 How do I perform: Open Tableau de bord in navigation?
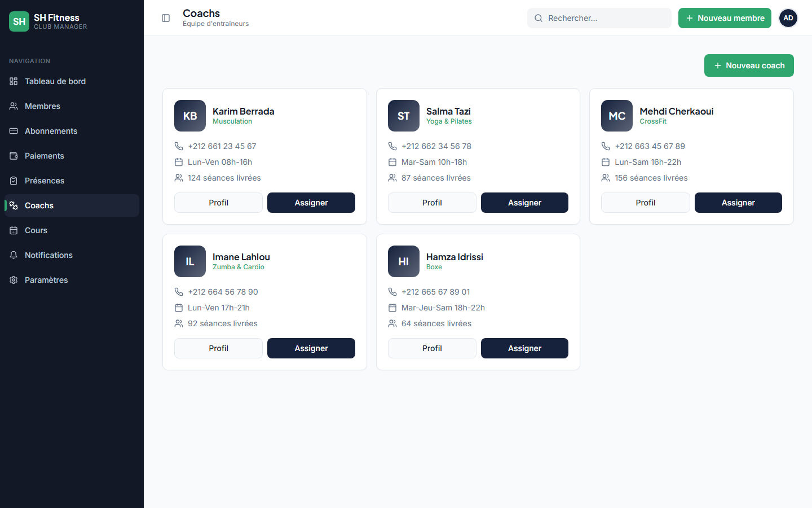click(72, 81)
